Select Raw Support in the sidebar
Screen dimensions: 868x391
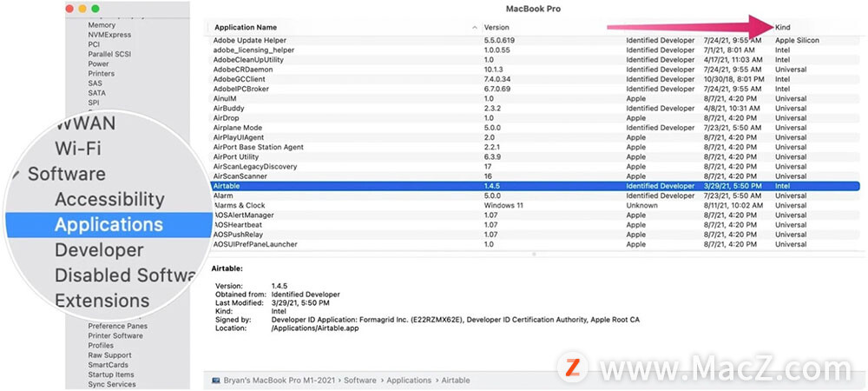[x=109, y=355]
